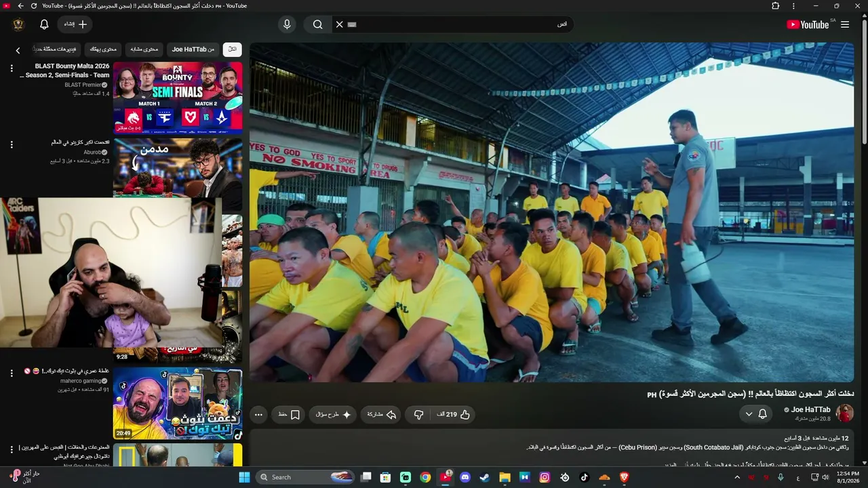This screenshot has height=488, width=868.
Task: Open browser extensions puzzle icon
Action: tap(776, 6)
